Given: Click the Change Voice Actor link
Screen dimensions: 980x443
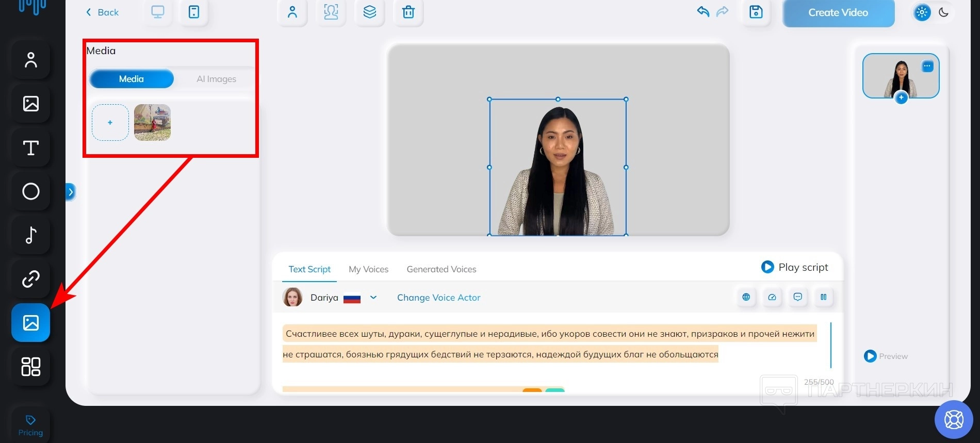Looking at the screenshot, I should [438, 298].
